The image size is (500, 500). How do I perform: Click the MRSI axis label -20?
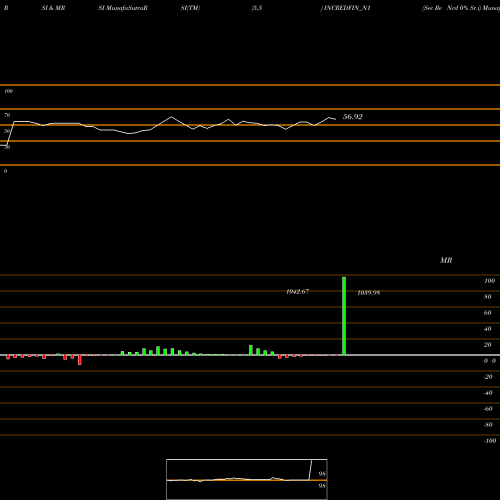point(488,377)
